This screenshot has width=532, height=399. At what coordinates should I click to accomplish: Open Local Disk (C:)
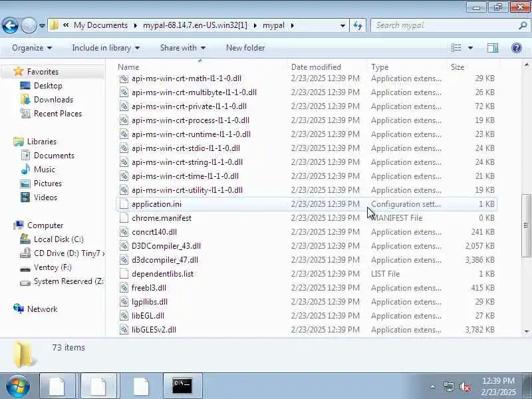tap(59, 239)
